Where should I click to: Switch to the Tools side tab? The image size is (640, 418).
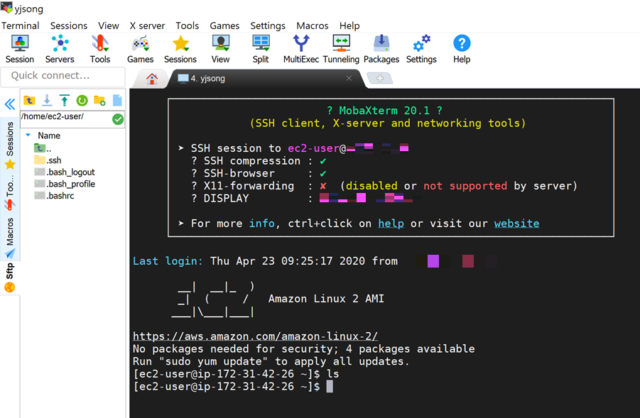click(10, 193)
